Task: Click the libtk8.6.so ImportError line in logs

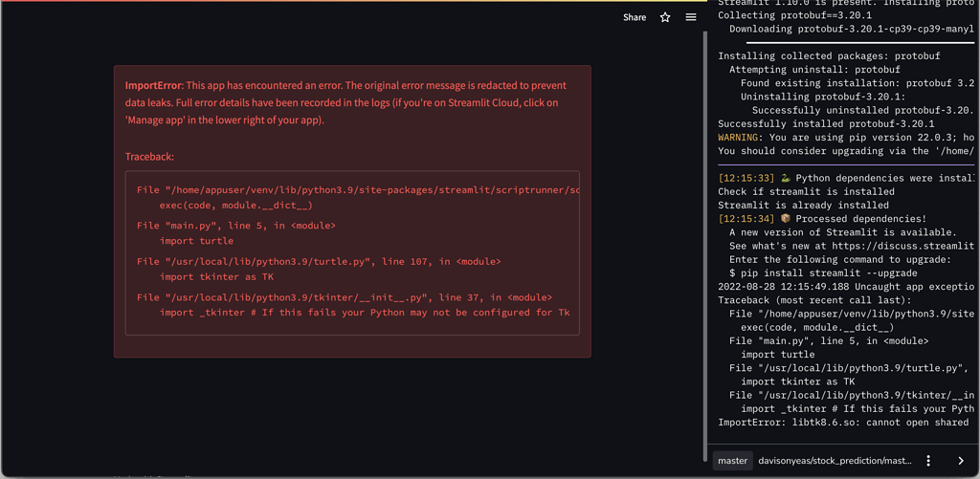Action: (842, 422)
